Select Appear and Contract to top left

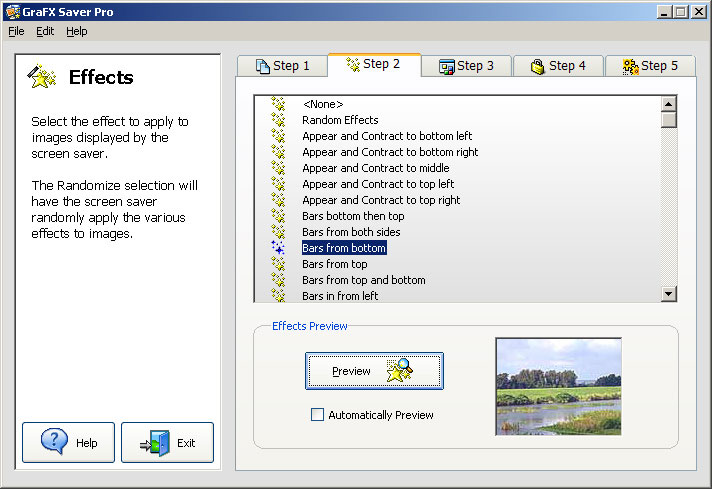378,184
